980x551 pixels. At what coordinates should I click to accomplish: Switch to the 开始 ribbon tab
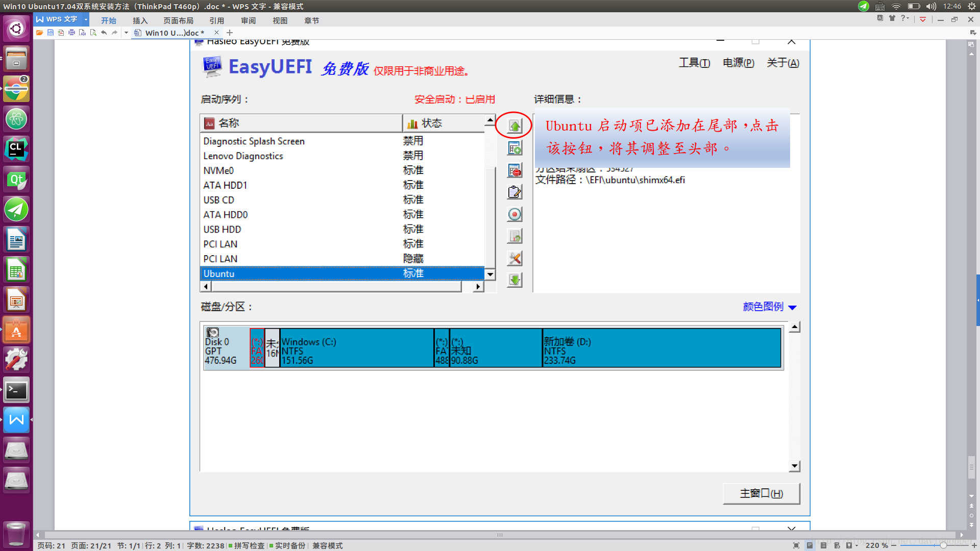point(108,20)
